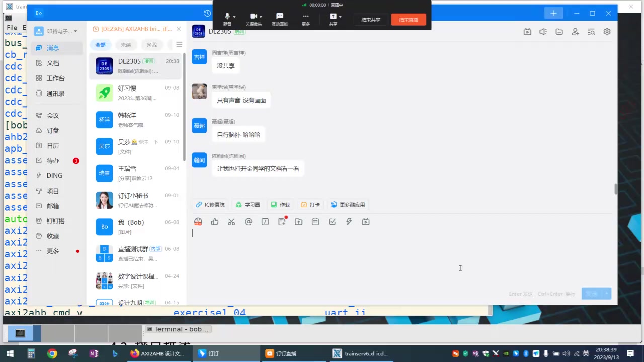Image resolution: width=644 pixels, height=362 pixels.
Task: Open the organization switcher dropdown
Action: click(56, 31)
